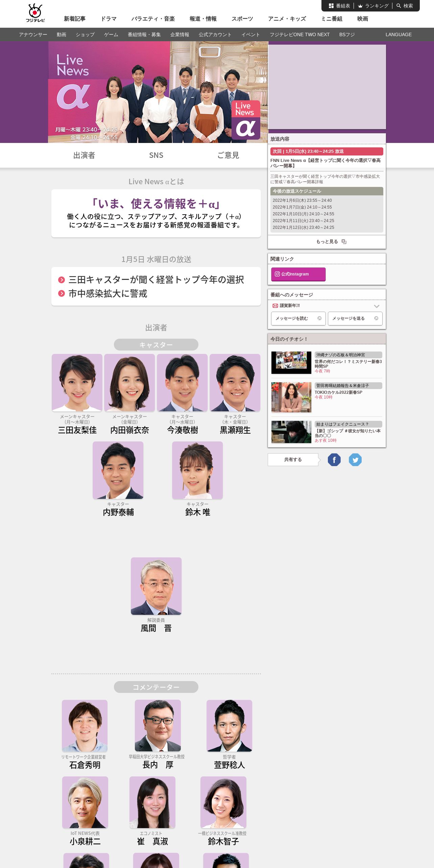Click 長内 厚 commentator photo
Screen dimensions: 434x868
point(158,726)
